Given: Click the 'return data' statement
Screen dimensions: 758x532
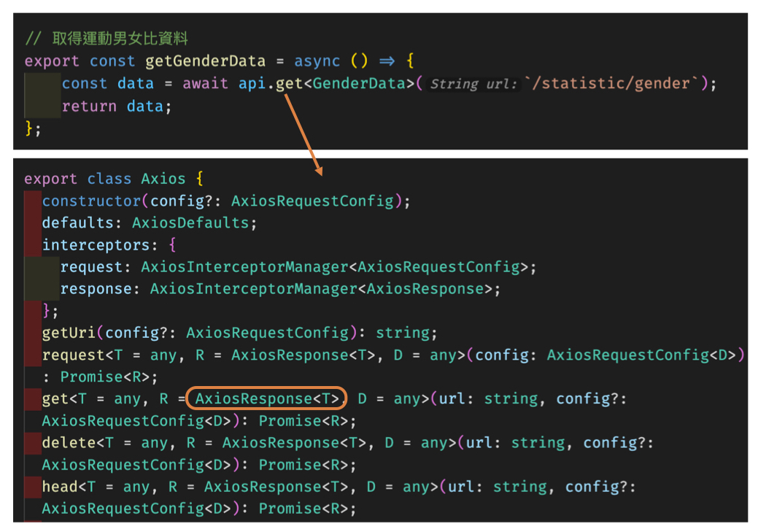Looking at the screenshot, I should click(x=116, y=107).
